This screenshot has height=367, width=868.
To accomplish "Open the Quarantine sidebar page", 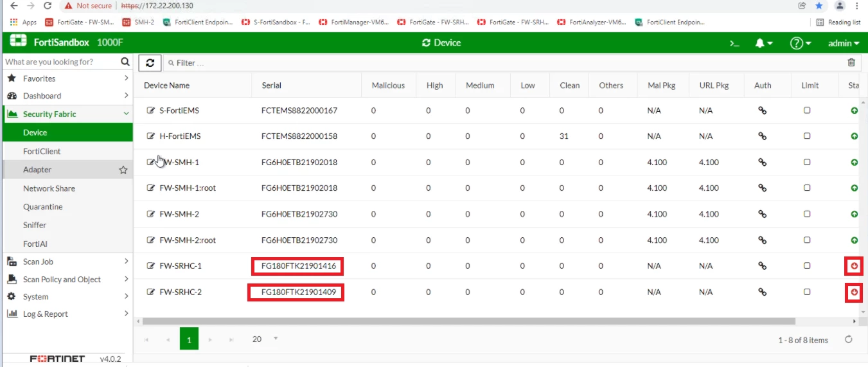I will pos(67,207).
